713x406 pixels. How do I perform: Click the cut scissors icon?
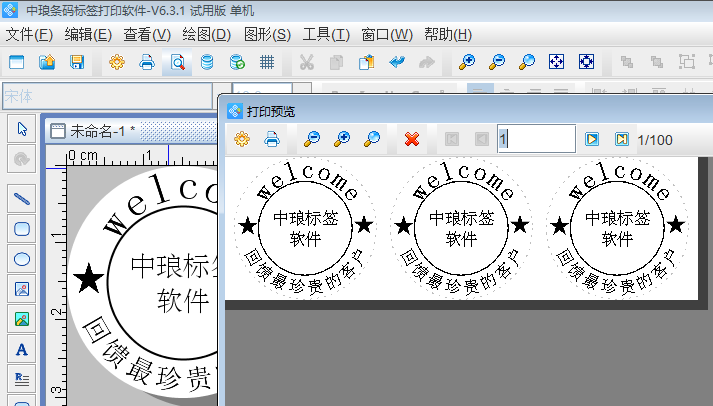pyautogui.click(x=307, y=62)
